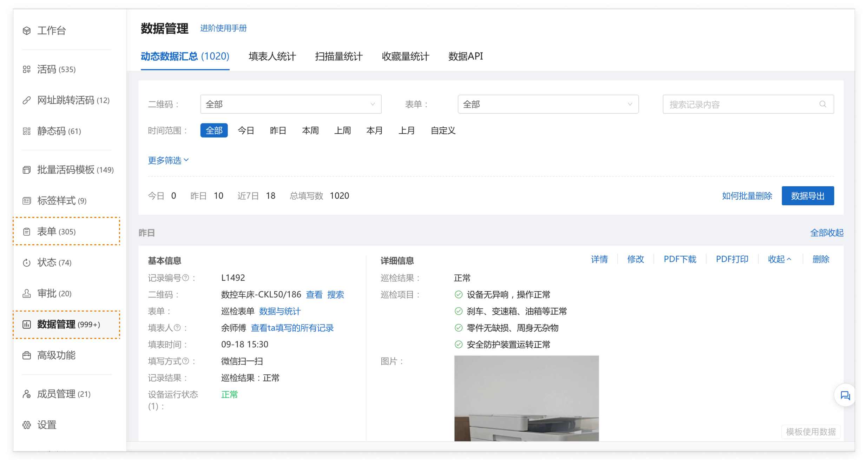Expand 更多筛选 filter options
868x460 pixels.
[x=168, y=160]
